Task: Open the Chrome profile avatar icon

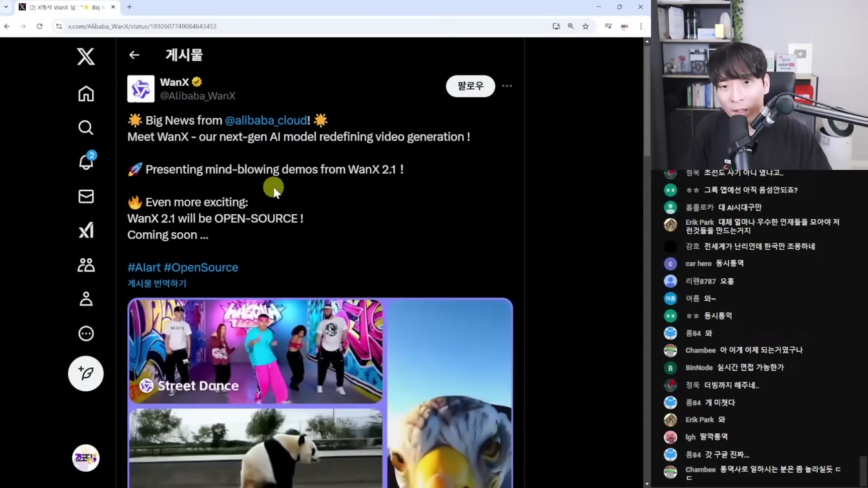Action: coord(625,26)
